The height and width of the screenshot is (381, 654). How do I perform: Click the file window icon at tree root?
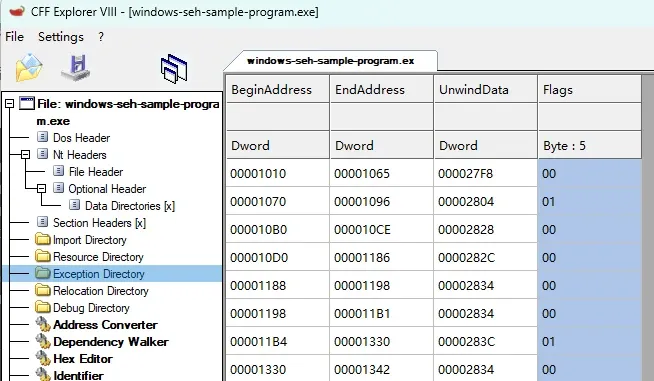[27, 103]
